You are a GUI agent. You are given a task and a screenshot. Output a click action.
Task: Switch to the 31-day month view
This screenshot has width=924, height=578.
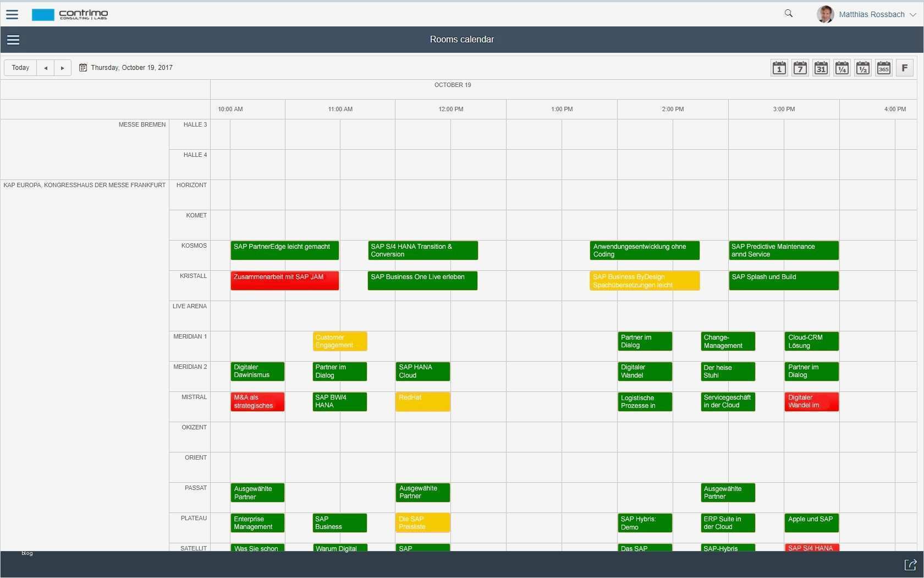[x=821, y=68]
